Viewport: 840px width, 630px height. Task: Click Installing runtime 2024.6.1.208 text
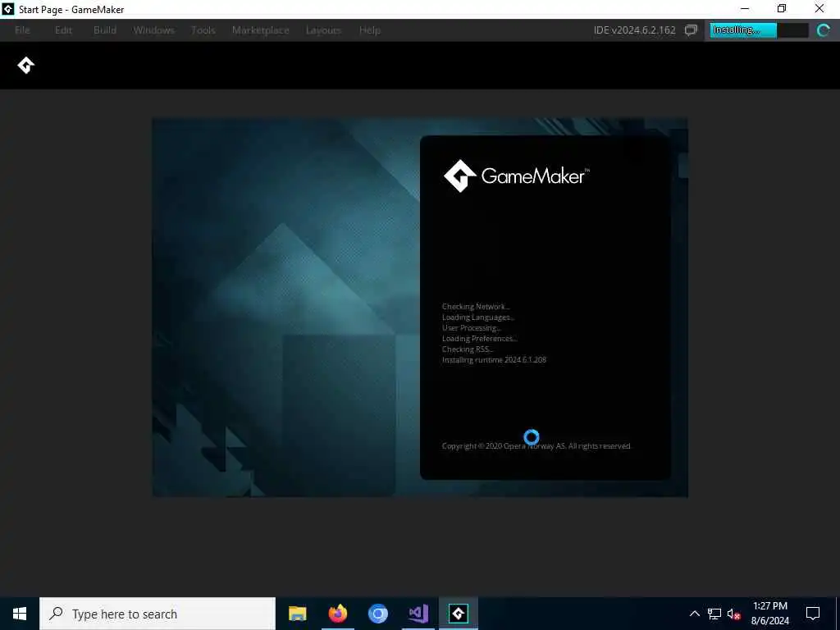click(494, 360)
